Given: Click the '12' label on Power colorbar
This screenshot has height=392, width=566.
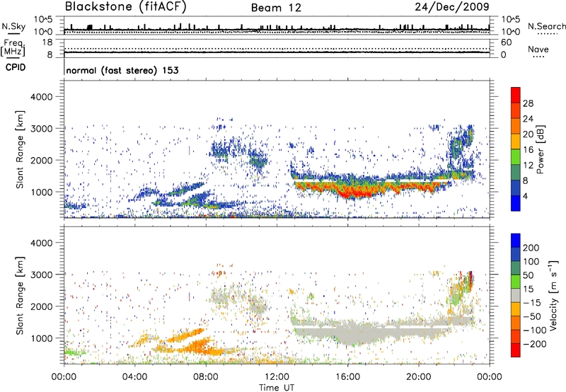Looking at the screenshot, I should click(528, 166).
